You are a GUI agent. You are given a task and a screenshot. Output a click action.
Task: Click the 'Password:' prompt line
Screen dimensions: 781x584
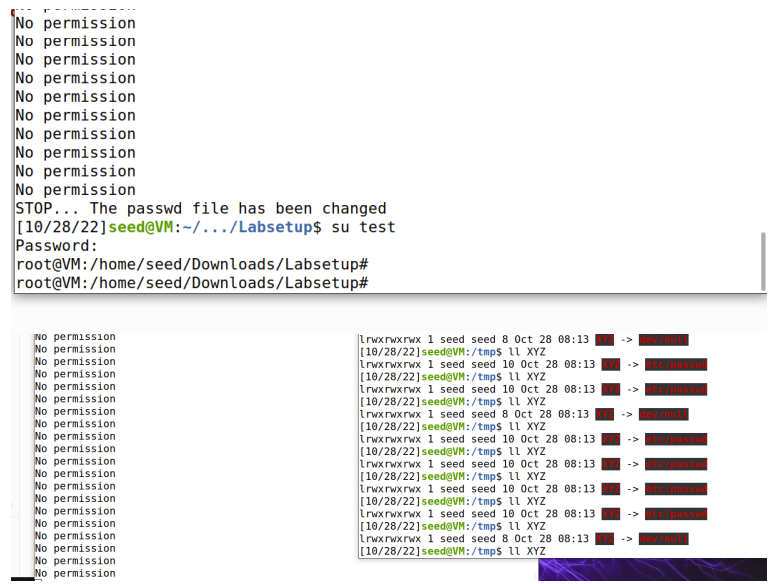(56, 246)
